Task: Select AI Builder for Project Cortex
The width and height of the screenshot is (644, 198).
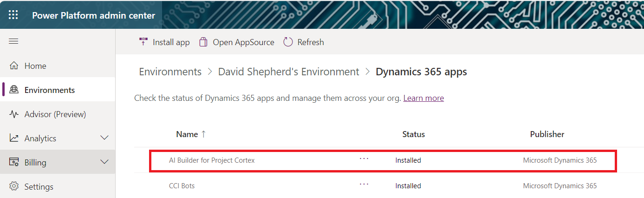Action: pos(212,160)
